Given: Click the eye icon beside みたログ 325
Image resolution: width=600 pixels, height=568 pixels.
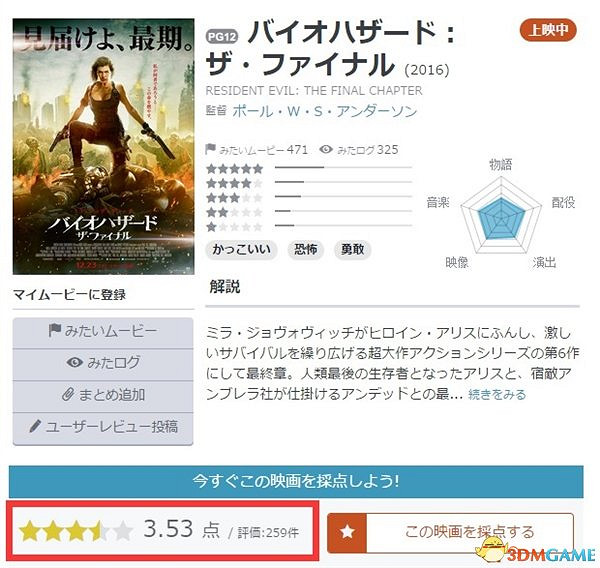Looking at the screenshot, I should click(326, 149).
